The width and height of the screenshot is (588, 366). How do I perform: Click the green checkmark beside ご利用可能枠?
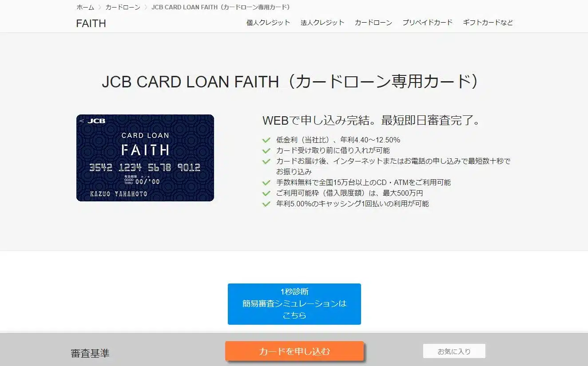coord(266,193)
